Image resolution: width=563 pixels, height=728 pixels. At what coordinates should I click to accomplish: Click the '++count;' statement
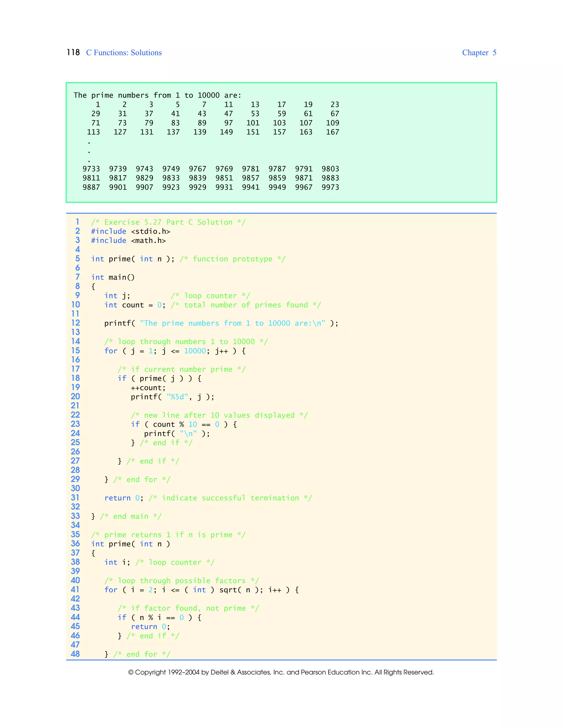click(x=148, y=388)
